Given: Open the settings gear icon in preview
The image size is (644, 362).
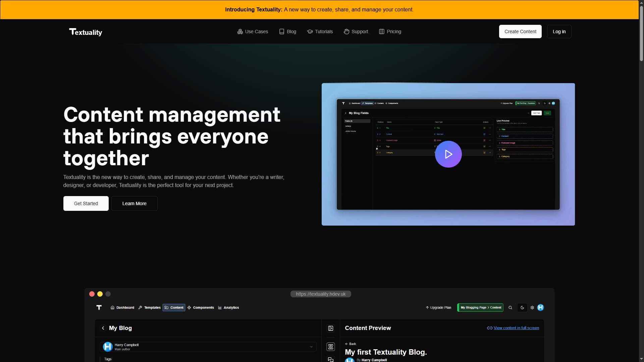Looking at the screenshot, I should [x=532, y=307].
